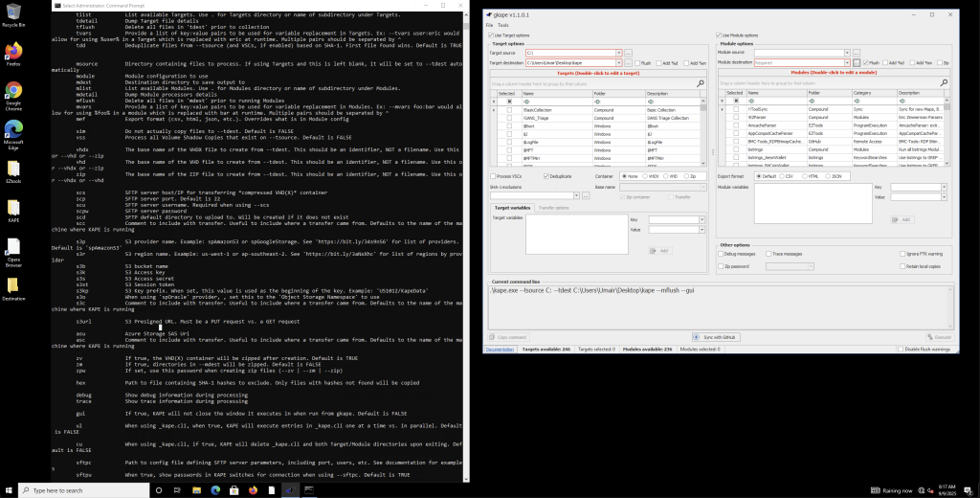The height and width of the screenshot is (498, 980).
Task: Open EZtools folder on desktop
Action: (13, 172)
